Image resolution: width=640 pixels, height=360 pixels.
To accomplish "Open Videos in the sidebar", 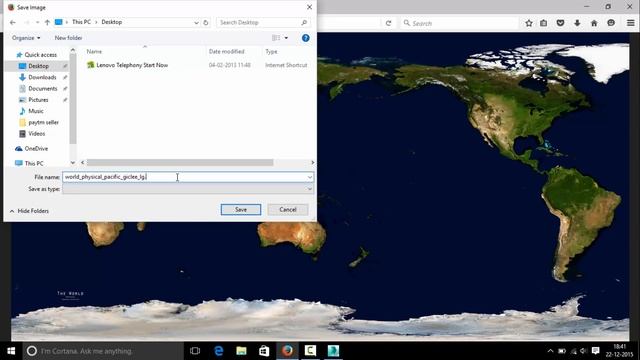I will 36,133.
